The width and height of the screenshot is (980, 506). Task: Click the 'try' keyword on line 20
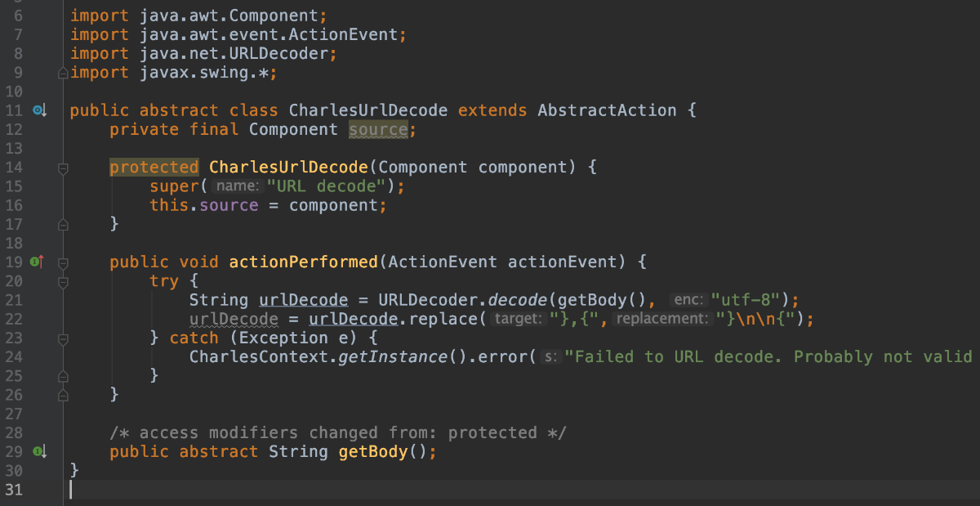tap(164, 281)
